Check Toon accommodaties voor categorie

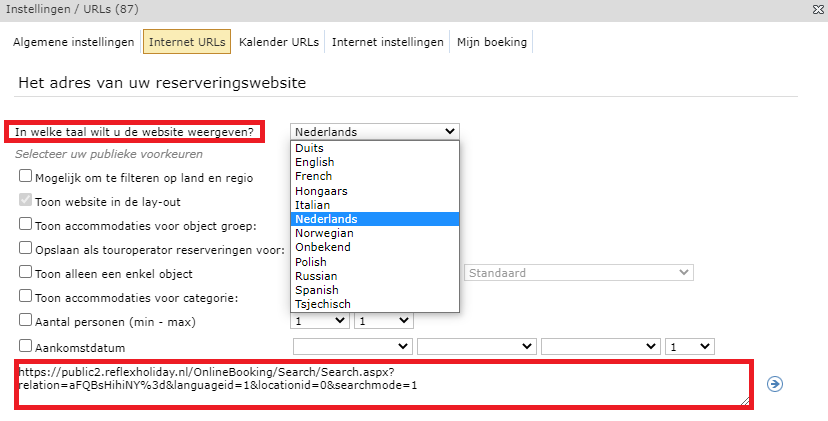pyautogui.click(x=25, y=296)
